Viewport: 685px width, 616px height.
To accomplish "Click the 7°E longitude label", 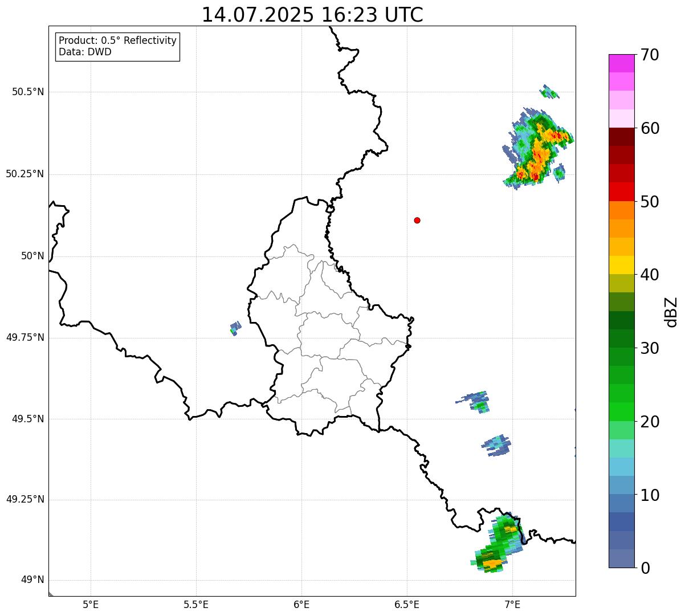I will pos(512,604).
